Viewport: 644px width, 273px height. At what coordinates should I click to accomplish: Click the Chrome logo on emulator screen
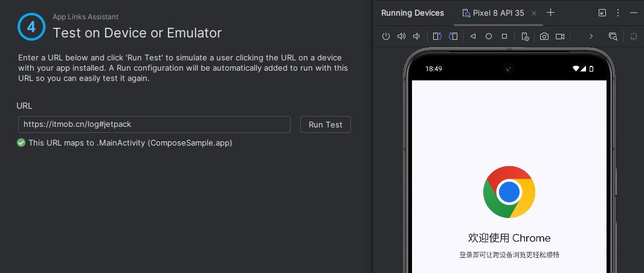coord(509,191)
